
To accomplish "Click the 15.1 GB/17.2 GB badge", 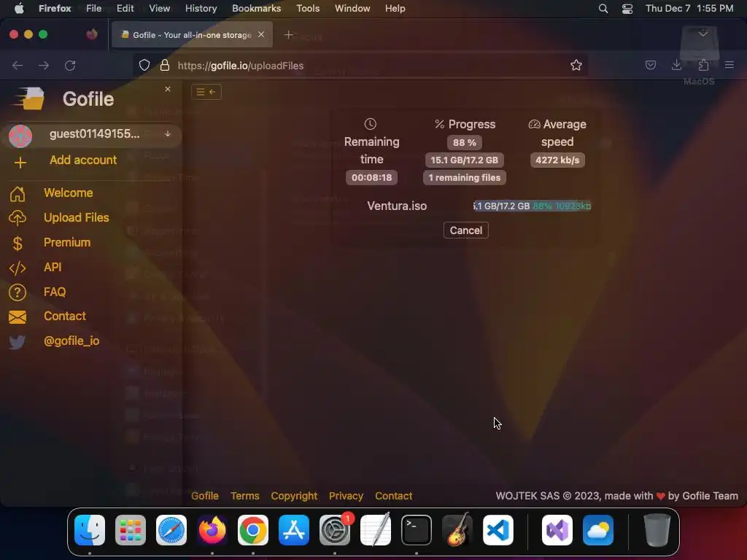I will 465,160.
